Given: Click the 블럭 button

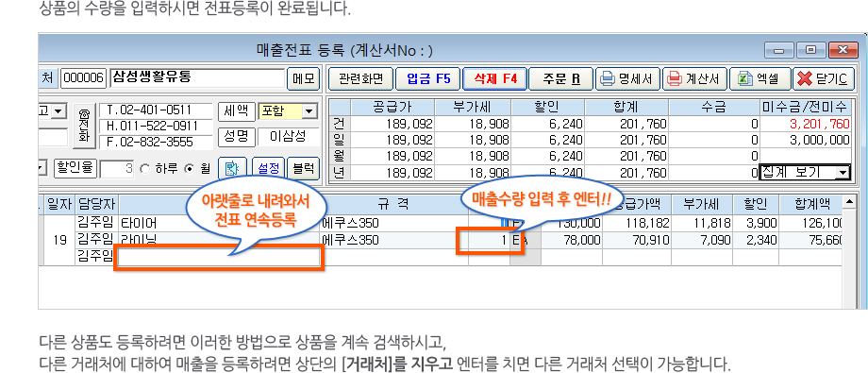Looking at the screenshot, I should click(x=304, y=168).
